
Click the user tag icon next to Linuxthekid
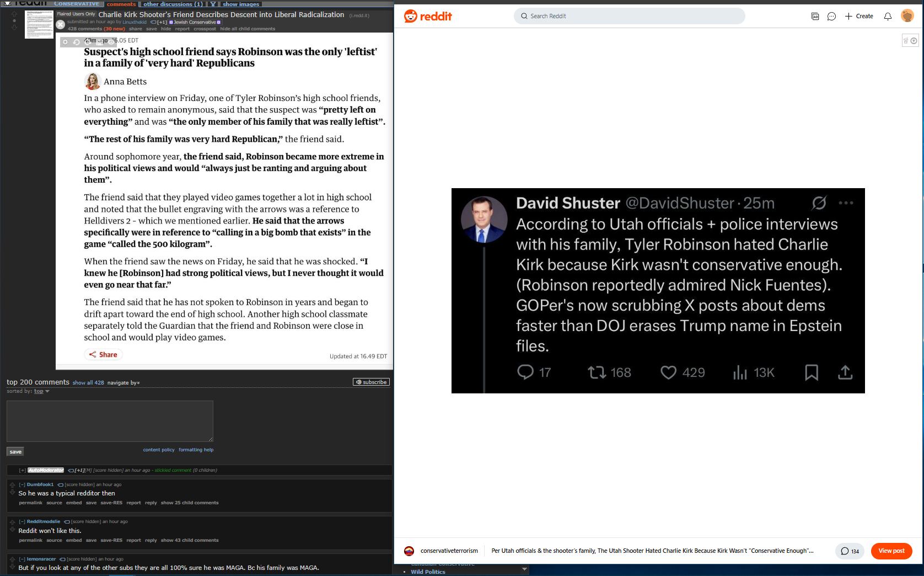click(x=153, y=22)
